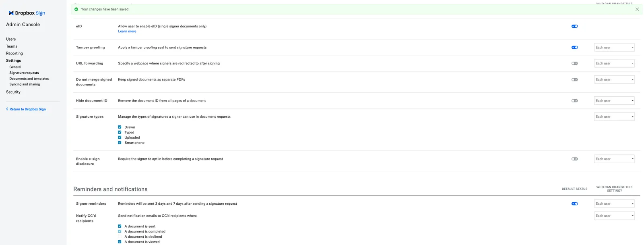The image size is (644, 245).
Task: Disable the Tamper proofing toggle
Action: click(574, 48)
